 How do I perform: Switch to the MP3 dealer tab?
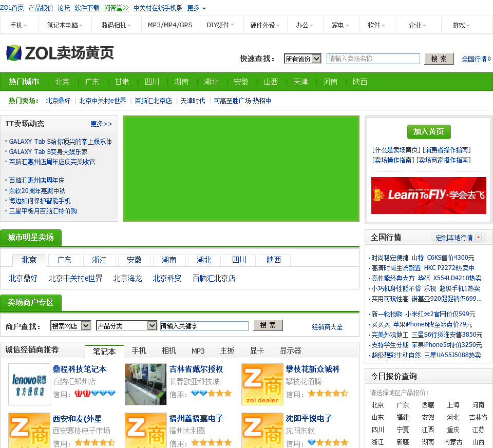(x=198, y=351)
